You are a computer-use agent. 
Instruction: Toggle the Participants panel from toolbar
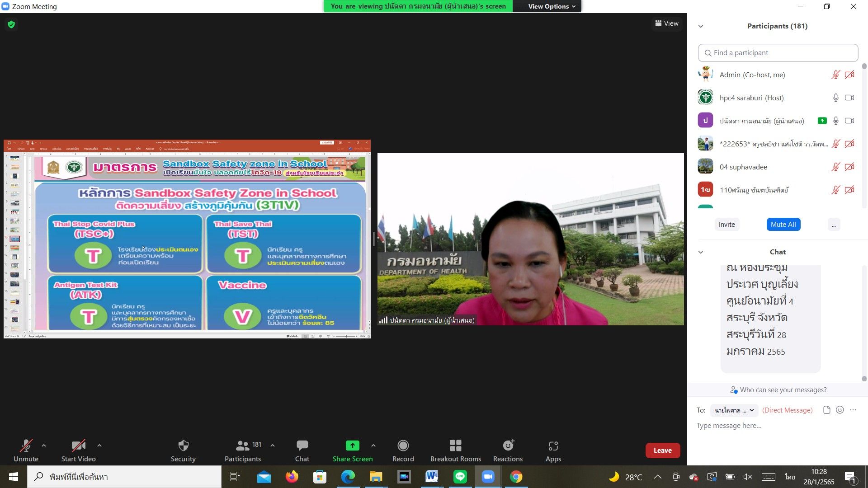pos(243,450)
